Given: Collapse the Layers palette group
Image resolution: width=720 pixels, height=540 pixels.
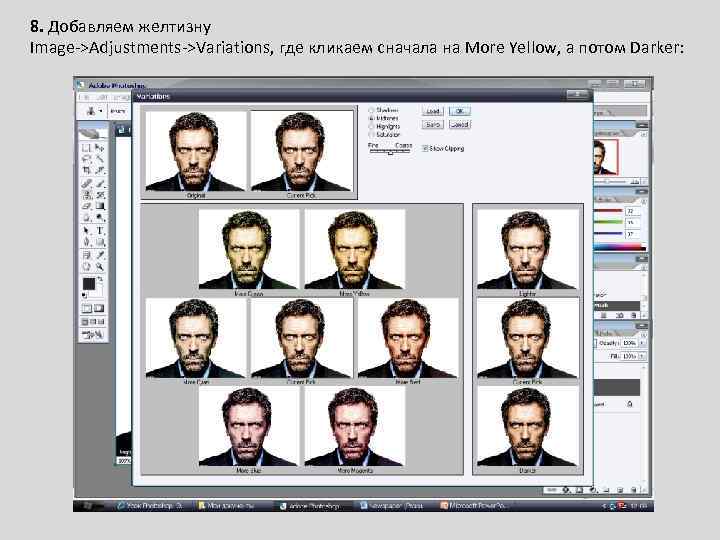Looking at the screenshot, I should pos(641,326).
